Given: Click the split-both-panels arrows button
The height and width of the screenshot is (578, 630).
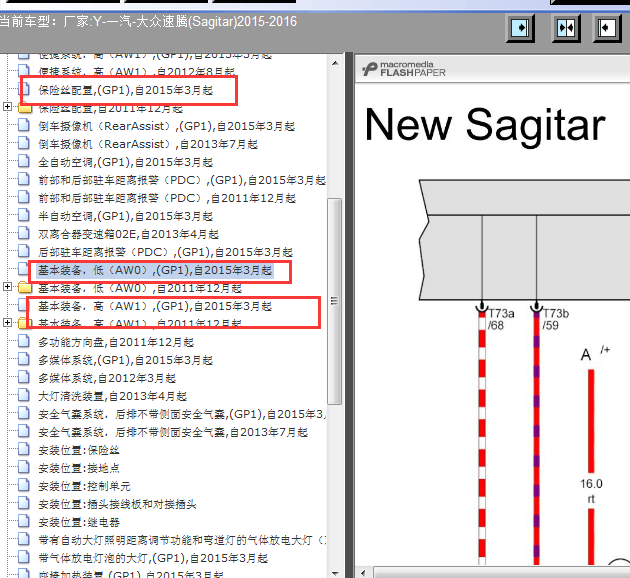Looking at the screenshot, I should (566, 28).
